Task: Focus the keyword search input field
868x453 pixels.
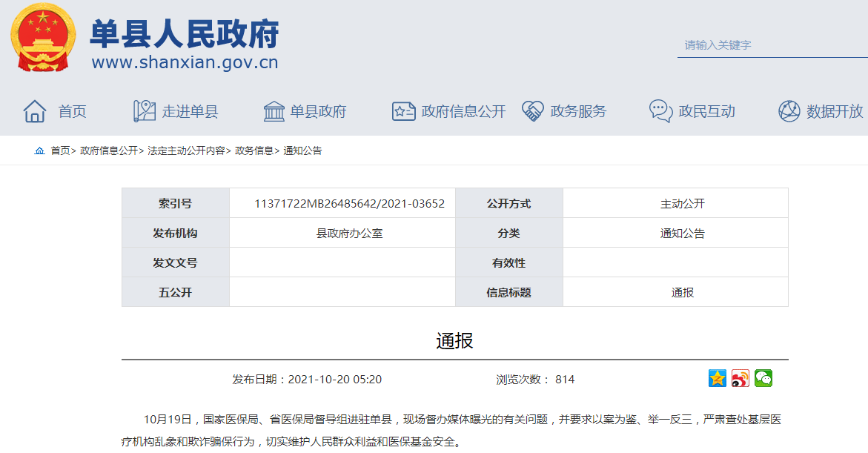Action: point(771,45)
